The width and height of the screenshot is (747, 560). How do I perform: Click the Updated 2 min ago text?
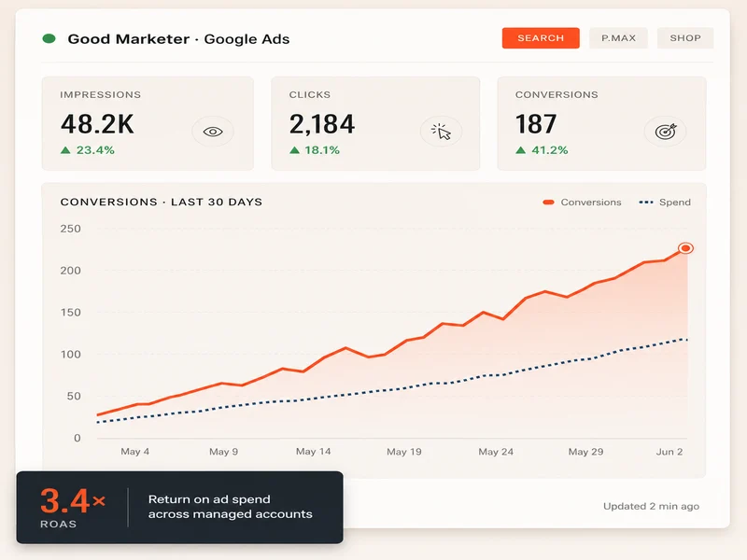(651, 506)
